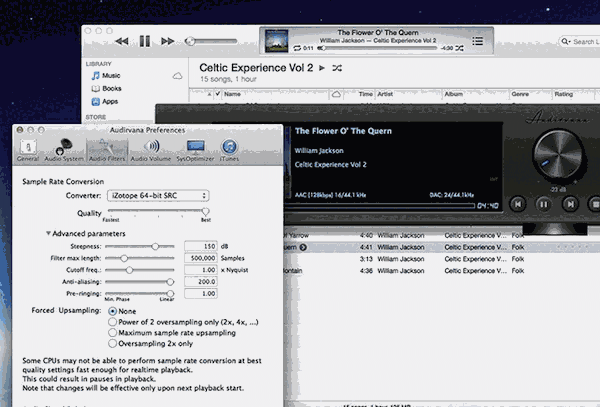600x407 pixels.
Task: Play Celtic Experience Vol 2 album arrow
Action: (x=322, y=68)
